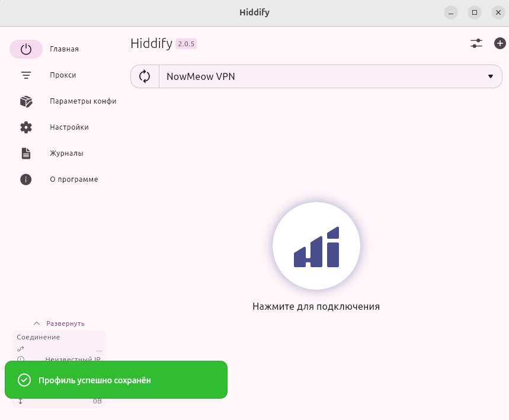Maximize the Hiddify window
This screenshot has height=420, width=509.
click(x=474, y=12)
